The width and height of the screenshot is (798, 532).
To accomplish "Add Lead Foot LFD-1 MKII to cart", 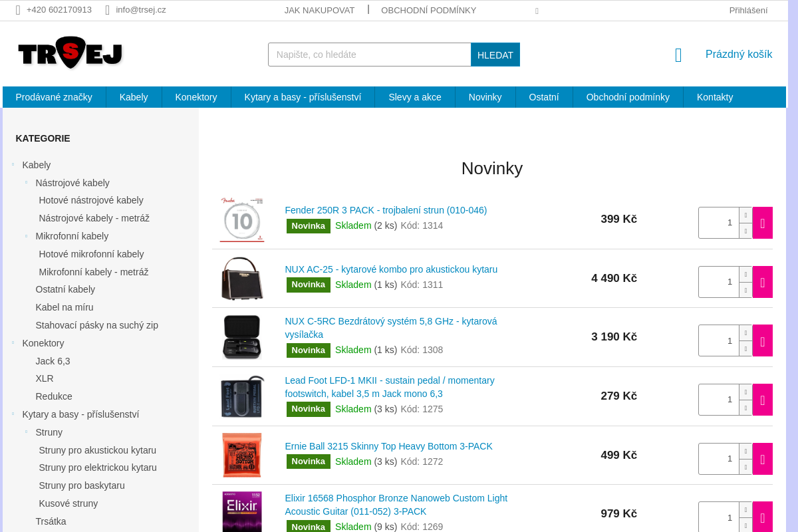I will click(763, 400).
